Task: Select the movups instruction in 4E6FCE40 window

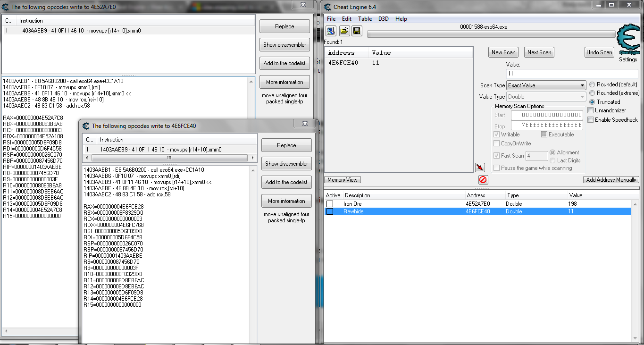Action: coord(169,150)
